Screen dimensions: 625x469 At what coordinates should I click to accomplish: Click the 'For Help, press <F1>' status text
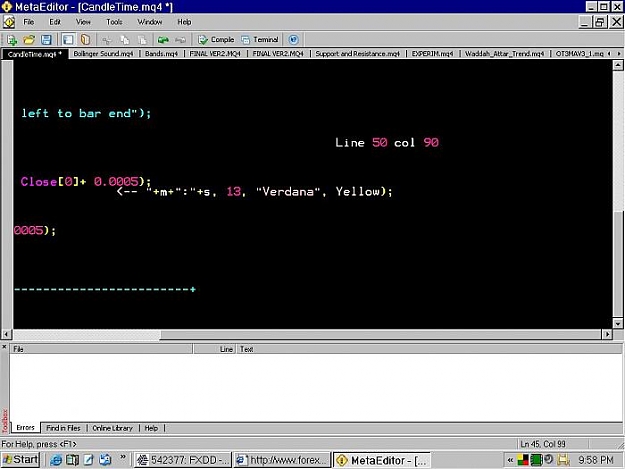(x=39, y=444)
